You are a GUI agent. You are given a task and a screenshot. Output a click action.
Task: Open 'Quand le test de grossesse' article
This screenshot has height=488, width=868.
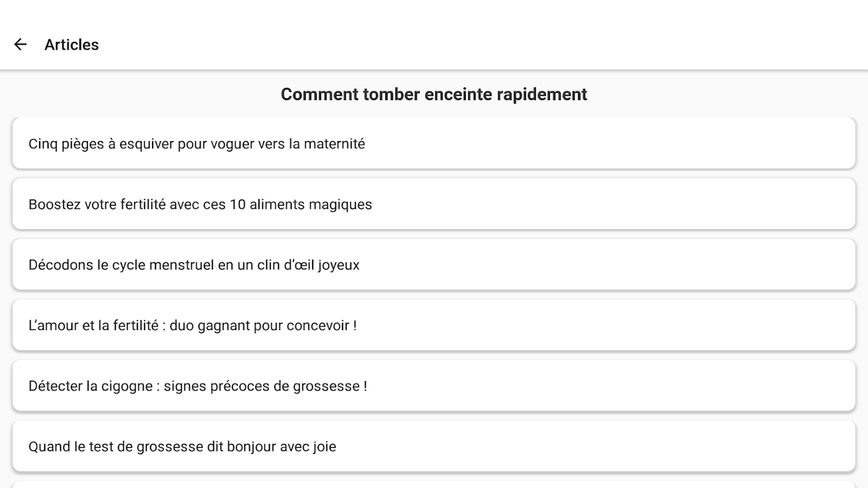[433, 447]
